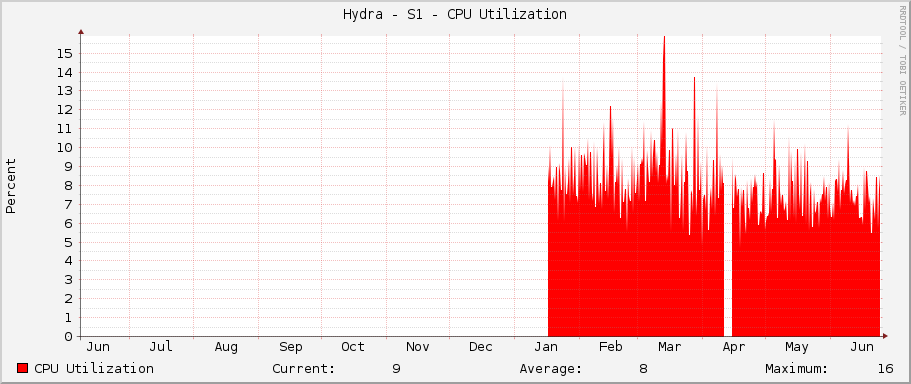
Task: Click the 'RRDTOOL / TOBI OETIKER' vertical credit text
Action: click(902, 60)
